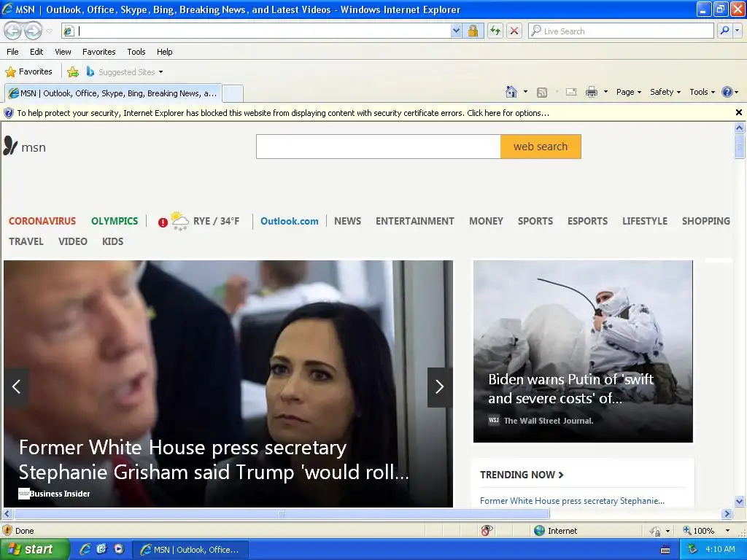
Task: Select the MSN browser tab
Action: [113, 93]
